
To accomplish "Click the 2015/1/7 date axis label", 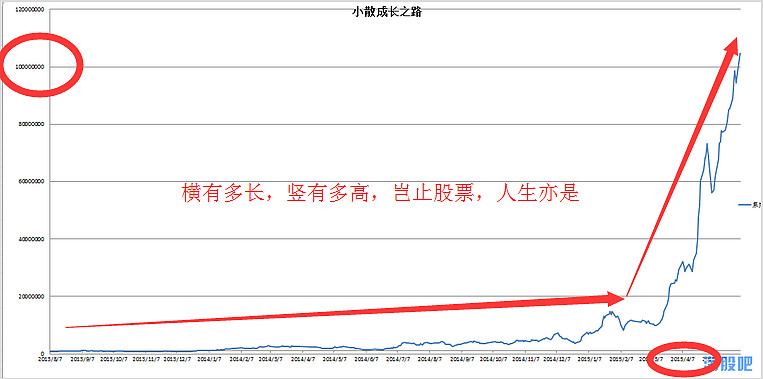I will [588, 359].
